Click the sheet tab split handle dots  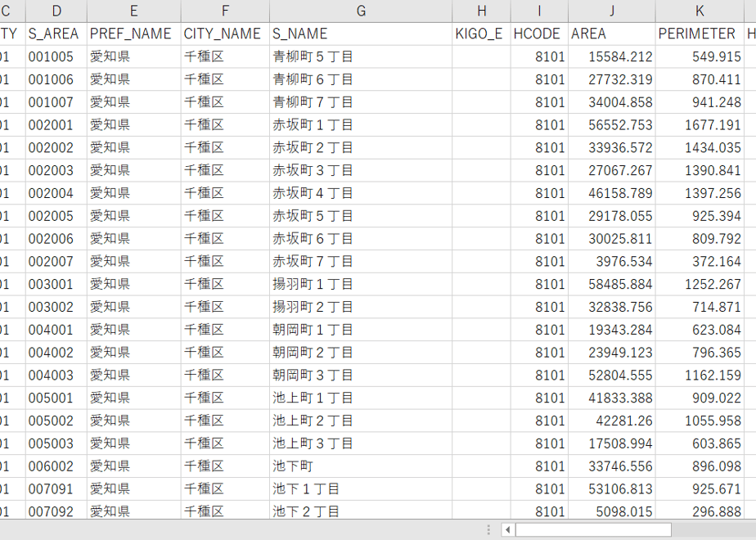489,530
